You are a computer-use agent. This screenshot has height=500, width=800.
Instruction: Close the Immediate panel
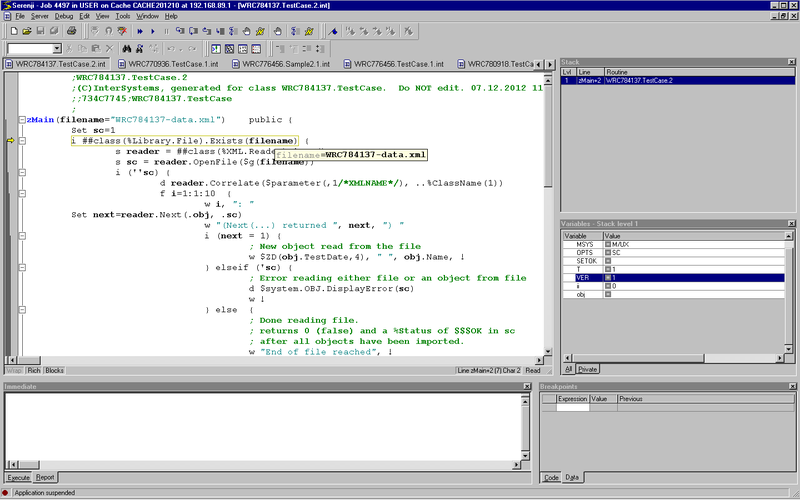pyautogui.click(x=526, y=386)
